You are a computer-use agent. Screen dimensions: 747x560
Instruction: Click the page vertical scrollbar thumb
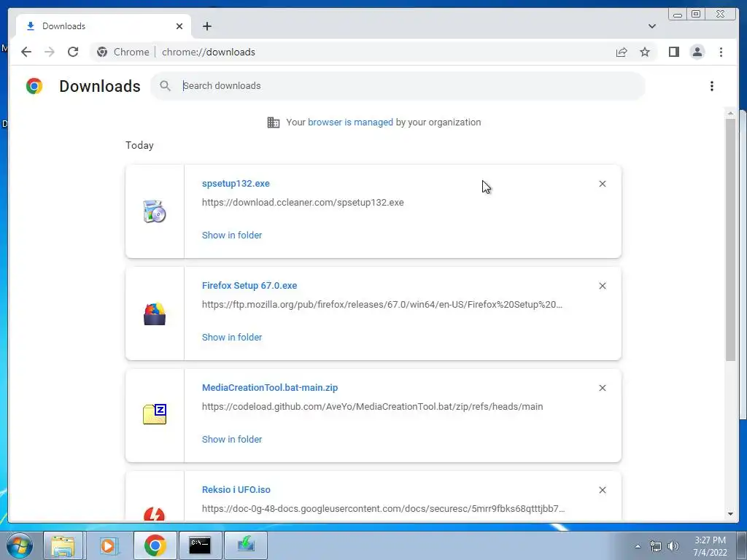[x=730, y=239]
